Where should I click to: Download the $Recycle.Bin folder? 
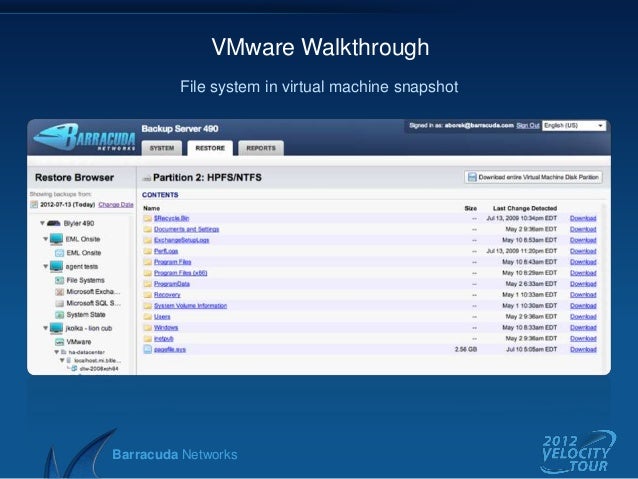pyautogui.click(x=583, y=219)
